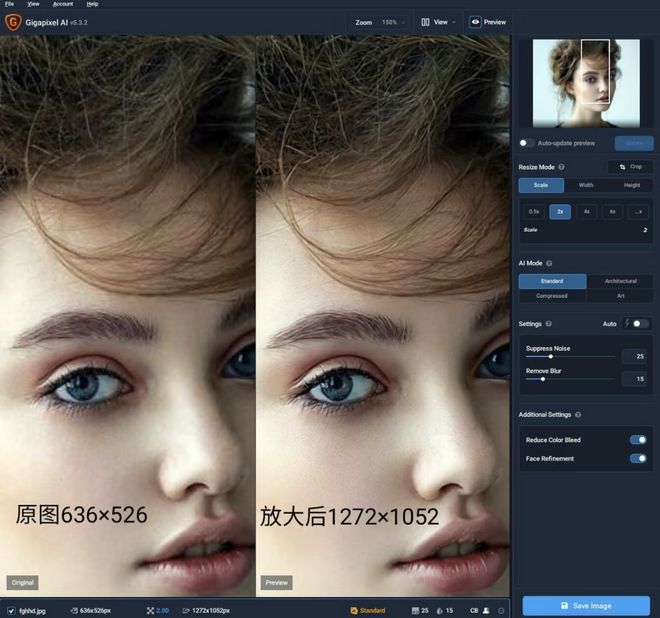The width and height of the screenshot is (660, 618).
Task: Open the Zoom 150% dropdown
Action: pos(380,21)
